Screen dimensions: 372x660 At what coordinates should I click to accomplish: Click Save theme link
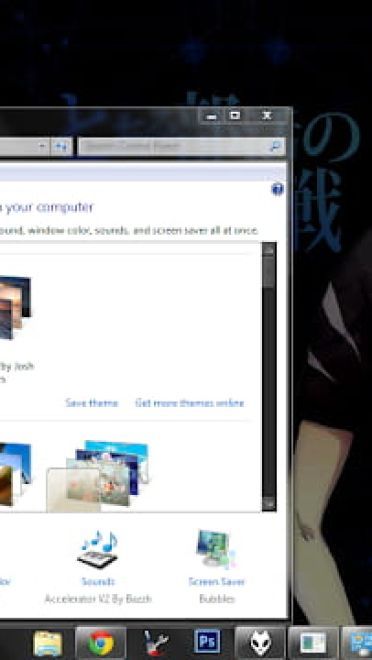tap(92, 403)
